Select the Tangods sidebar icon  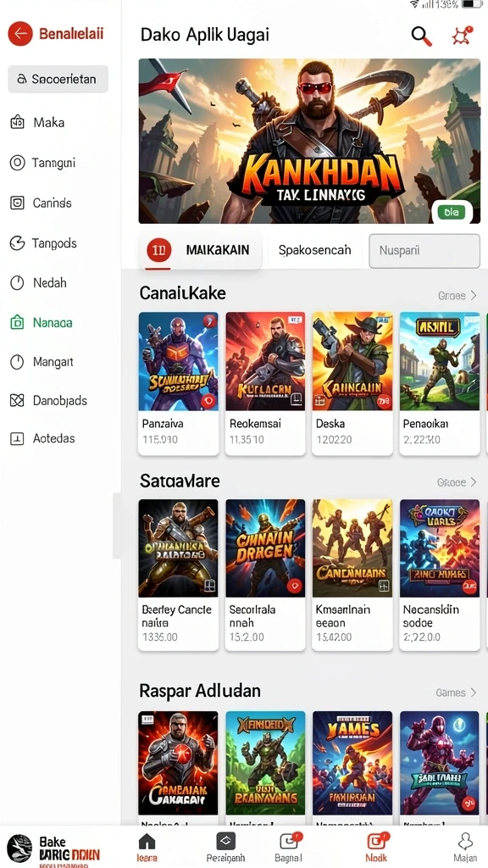pyautogui.click(x=17, y=243)
